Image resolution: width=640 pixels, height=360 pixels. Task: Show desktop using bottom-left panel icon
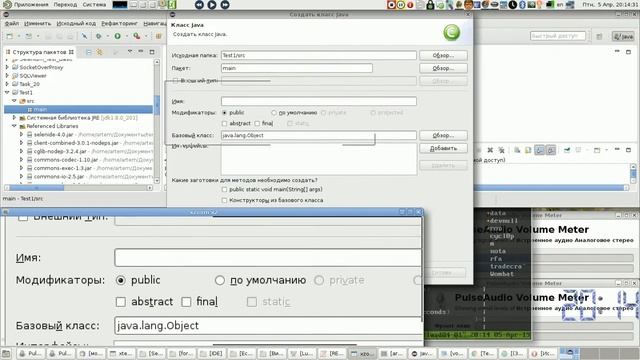point(6,353)
